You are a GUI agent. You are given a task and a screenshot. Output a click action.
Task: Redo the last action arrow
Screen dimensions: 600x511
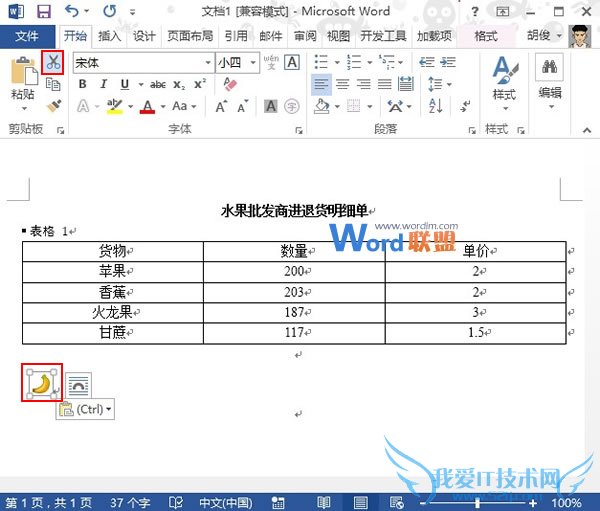click(110, 11)
